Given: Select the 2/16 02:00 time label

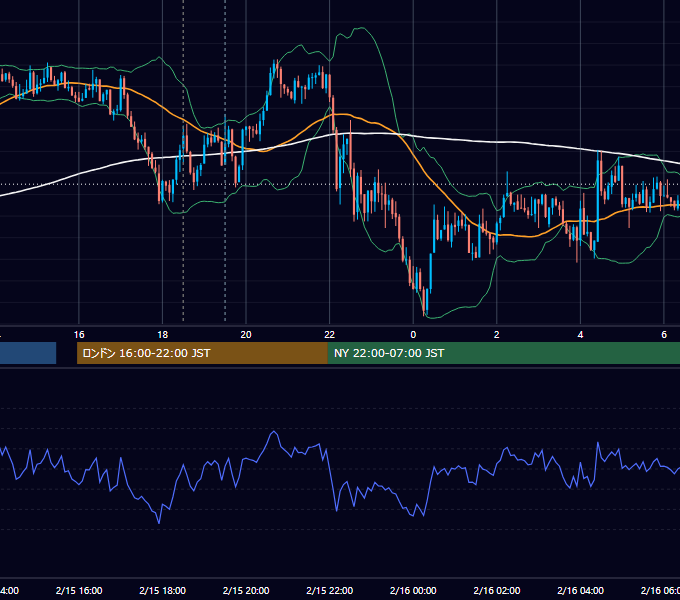Looking at the screenshot, I should [x=497, y=590].
